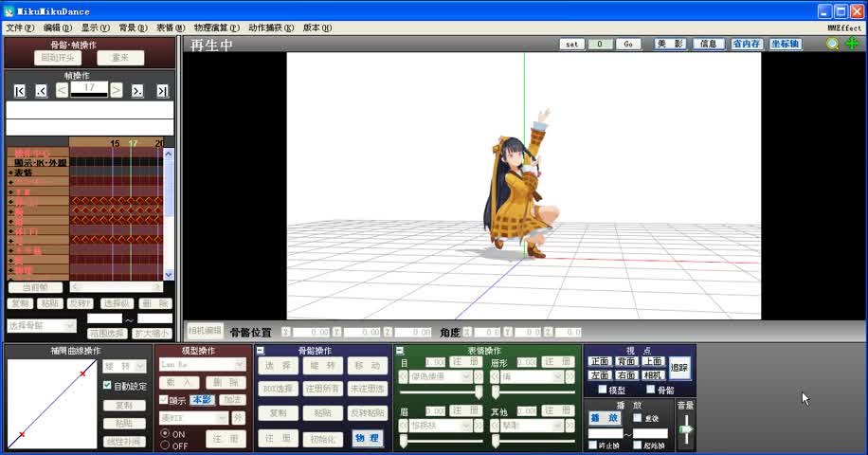This screenshot has width=868, height=455.
Task: Previous brow morph double-arrow button
Action: [x=404, y=426]
